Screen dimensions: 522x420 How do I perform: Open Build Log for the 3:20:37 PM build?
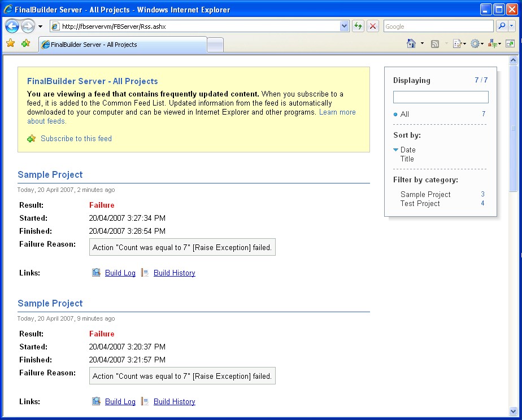pos(120,401)
